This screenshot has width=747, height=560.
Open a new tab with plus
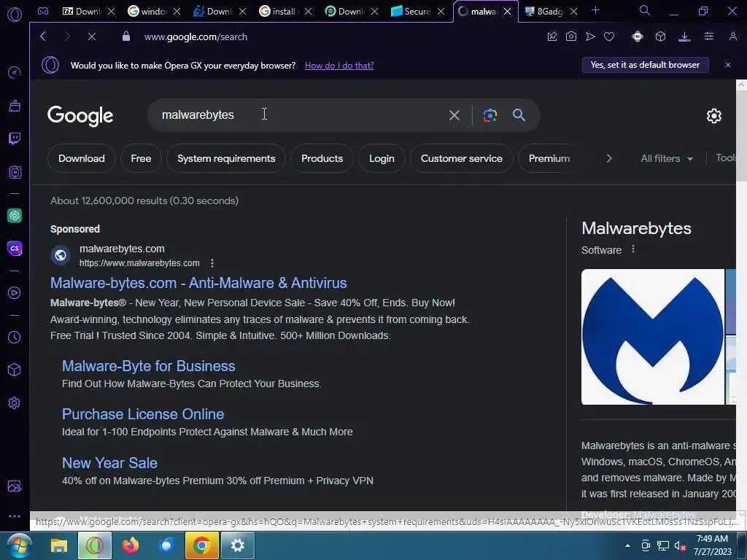click(x=595, y=10)
